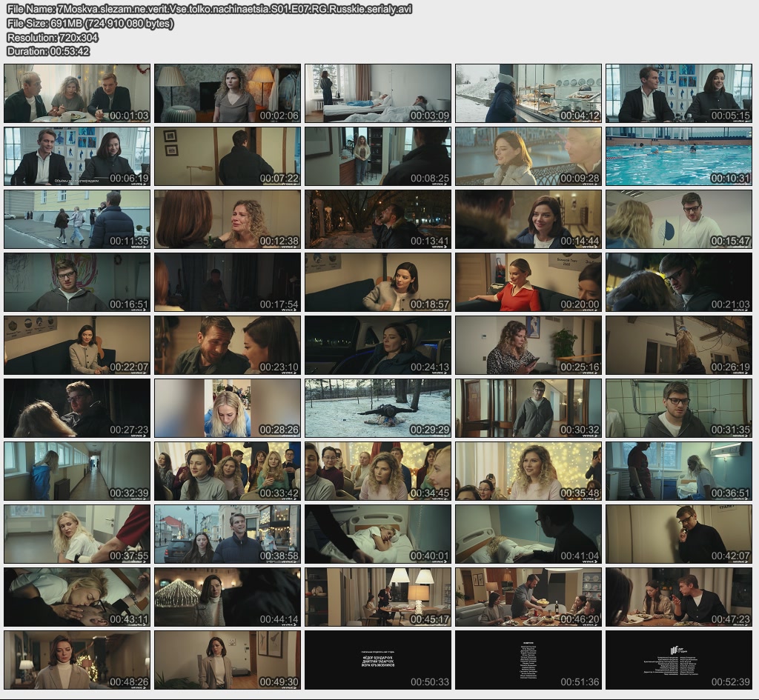
Task: Select the dinner table frame at 00:46:20
Action: [x=528, y=597]
